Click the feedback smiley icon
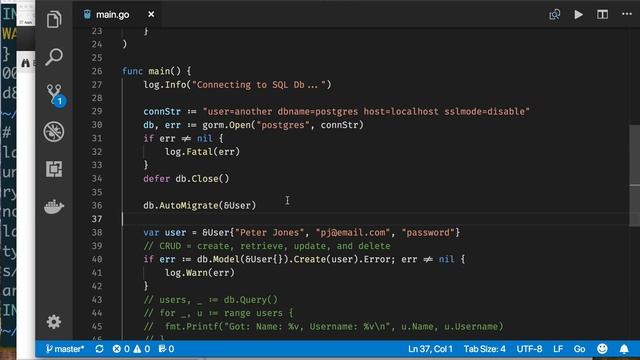Image resolution: width=640 pixels, height=360 pixels. coord(602,349)
